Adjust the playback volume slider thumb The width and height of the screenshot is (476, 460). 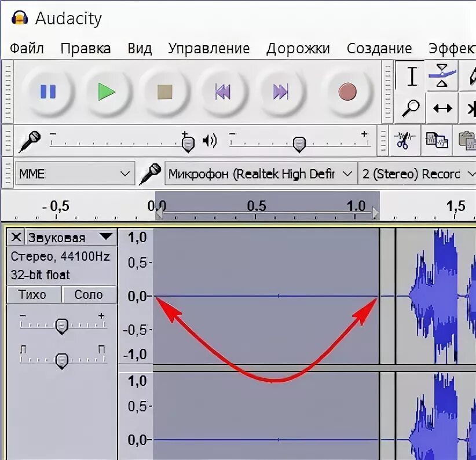[299, 144]
